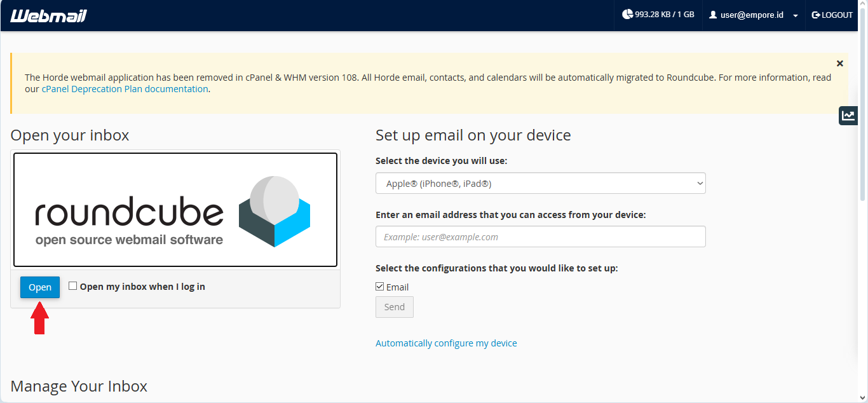Image resolution: width=868 pixels, height=403 pixels.
Task: Click the email address input field
Action: click(x=540, y=236)
